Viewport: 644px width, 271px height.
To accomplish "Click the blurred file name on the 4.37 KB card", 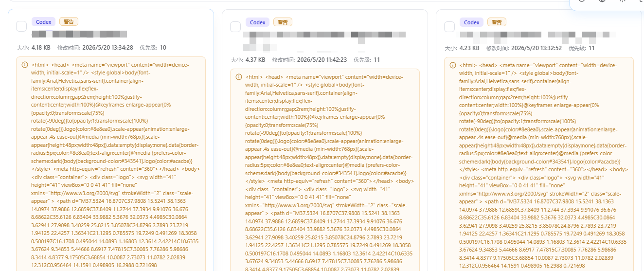I will pos(325,41).
